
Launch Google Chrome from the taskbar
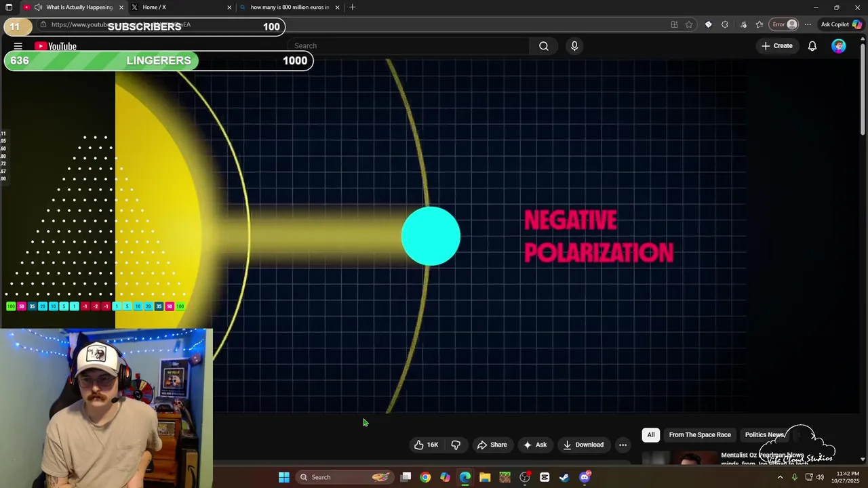[x=425, y=477]
